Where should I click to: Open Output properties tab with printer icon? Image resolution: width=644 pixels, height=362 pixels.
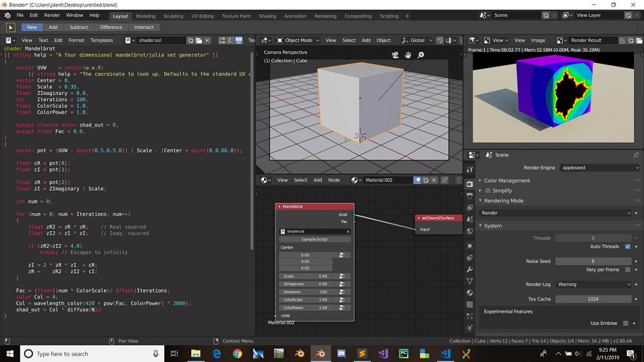[470, 195]
